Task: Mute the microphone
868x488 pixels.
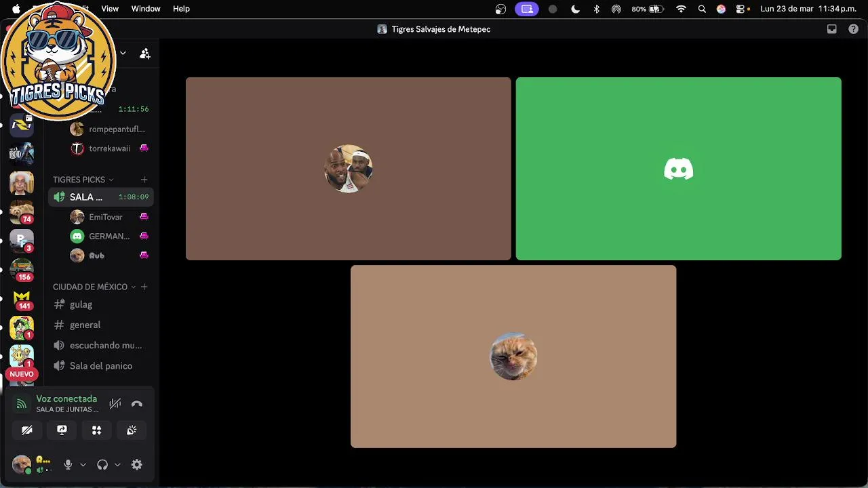Action: (68, 465)
